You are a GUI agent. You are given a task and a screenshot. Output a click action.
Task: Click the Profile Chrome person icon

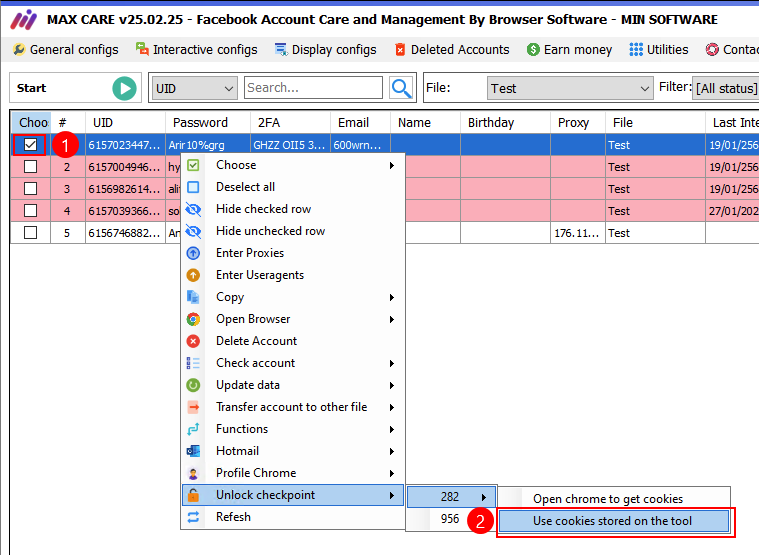pos(193,473)
